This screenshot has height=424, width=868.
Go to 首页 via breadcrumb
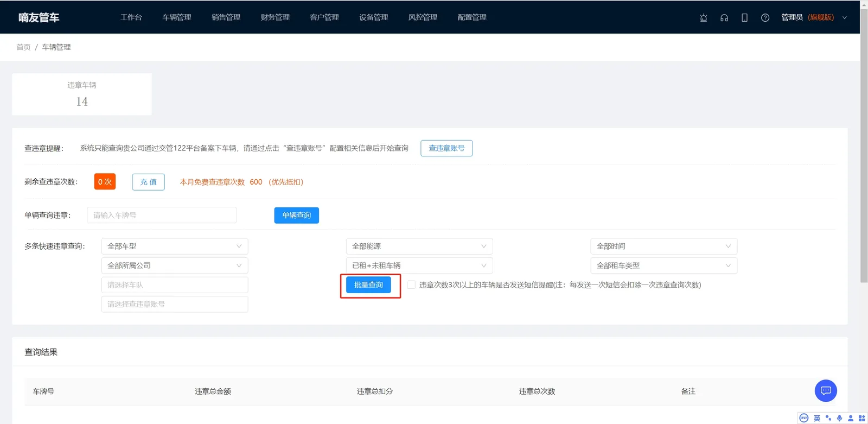(23, 47)
